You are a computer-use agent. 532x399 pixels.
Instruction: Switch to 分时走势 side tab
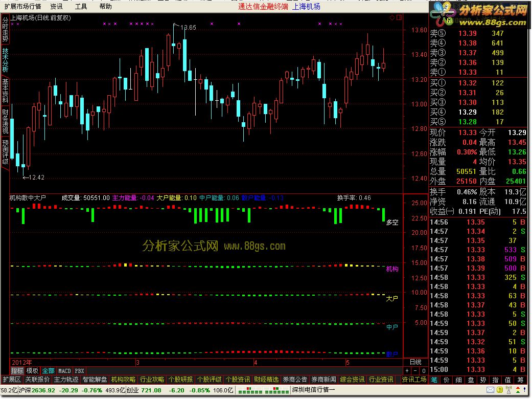pos(5,30)
